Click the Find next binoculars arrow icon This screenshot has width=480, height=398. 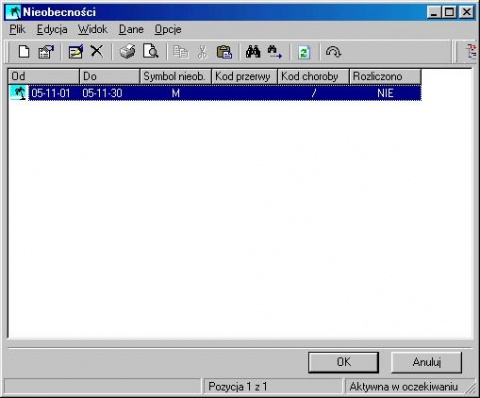tap(275, 52)
